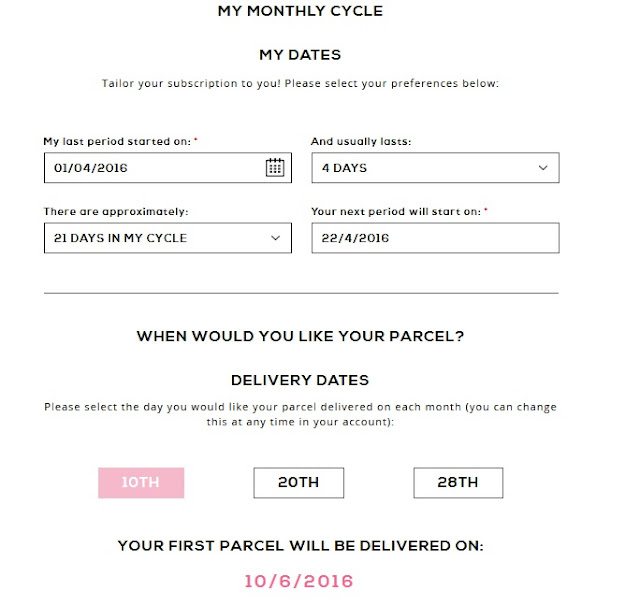Click the 'My last period started on' label
This screenshot has width=640, height=605.
click(120, 142)
